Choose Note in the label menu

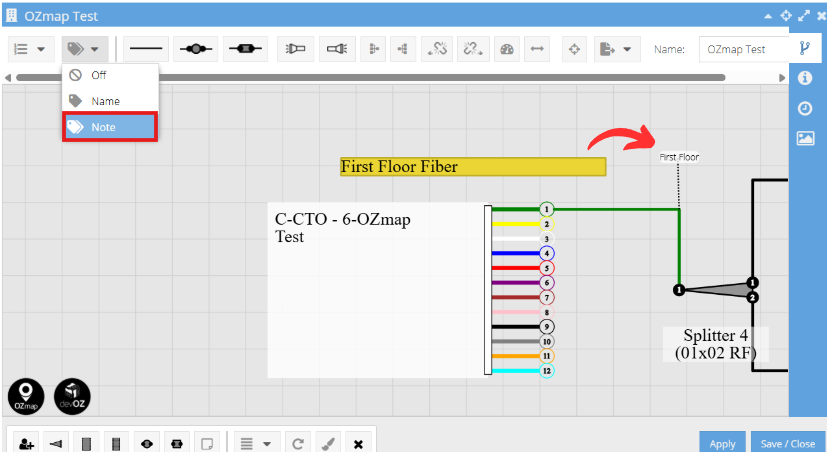tap(110, 127)
